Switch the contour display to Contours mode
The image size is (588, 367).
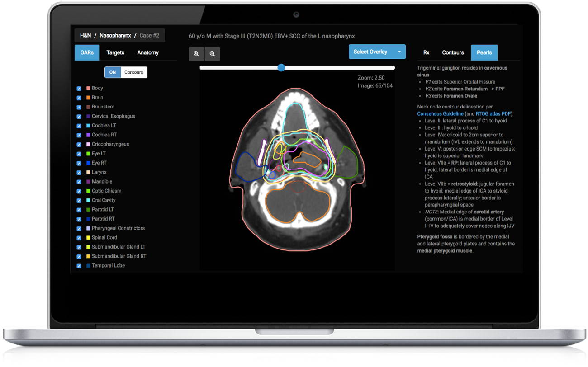coord(134,72)
